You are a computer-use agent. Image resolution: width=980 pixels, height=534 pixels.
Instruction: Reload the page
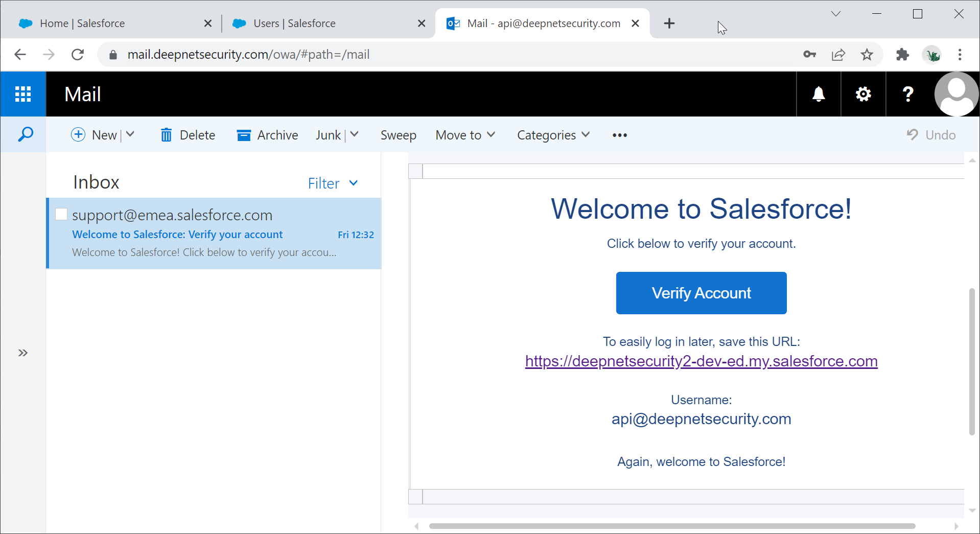[x=78, y=55]
